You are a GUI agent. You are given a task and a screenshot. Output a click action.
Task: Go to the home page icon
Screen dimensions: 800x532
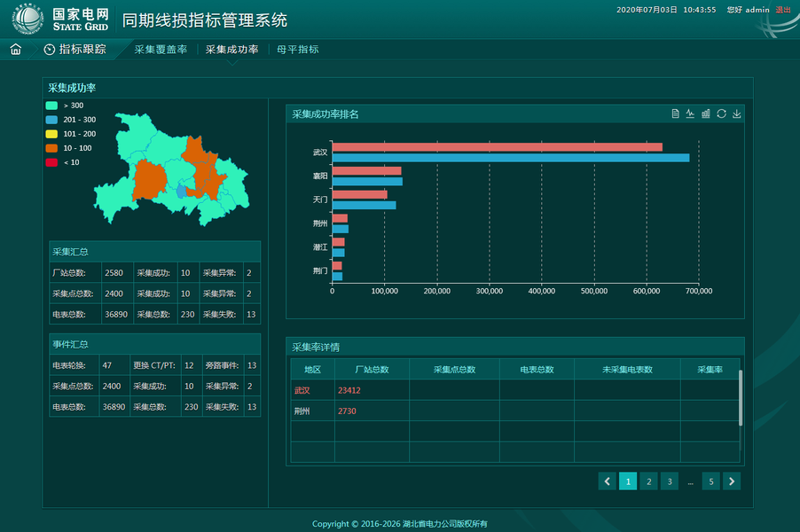[16, 50]
